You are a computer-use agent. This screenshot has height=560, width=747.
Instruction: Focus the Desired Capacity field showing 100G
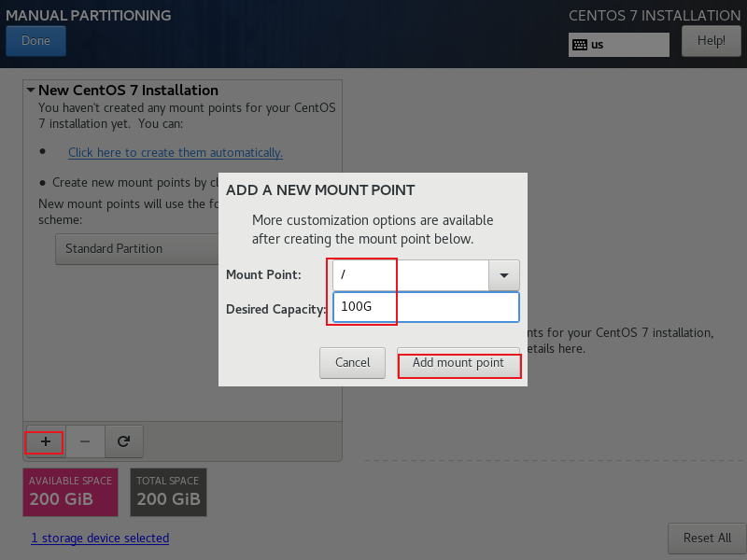426,307
